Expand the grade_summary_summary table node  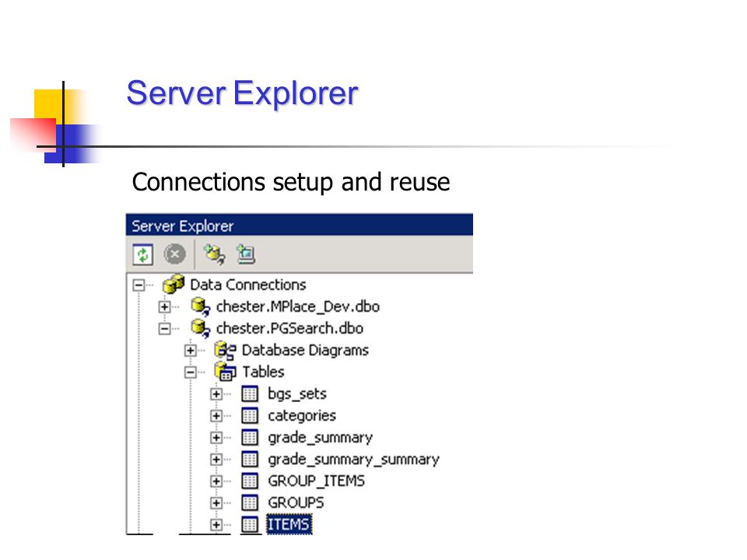216,460
